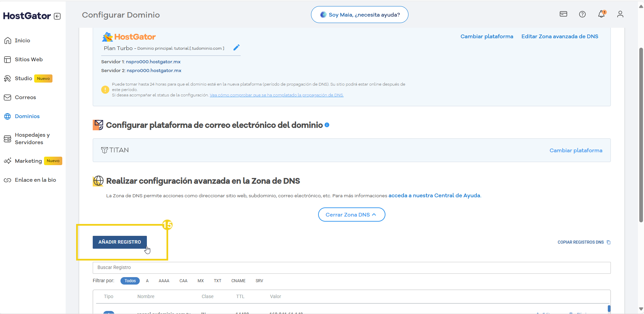Image resolution: width=644 pixels, height=314 pixels.
Task: Click the pencil icon beside Plan Turbo
Action: coord(237,47)
